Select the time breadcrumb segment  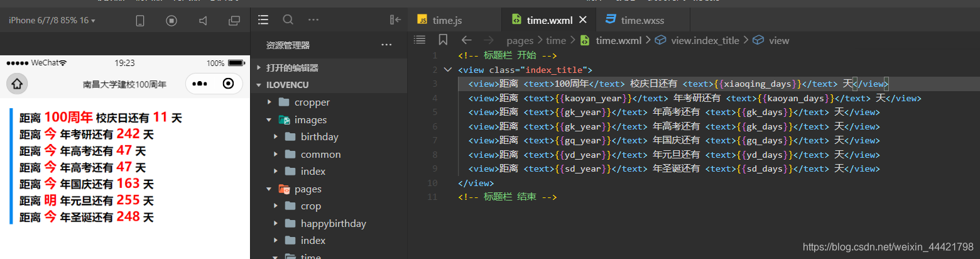coord(556,40)
